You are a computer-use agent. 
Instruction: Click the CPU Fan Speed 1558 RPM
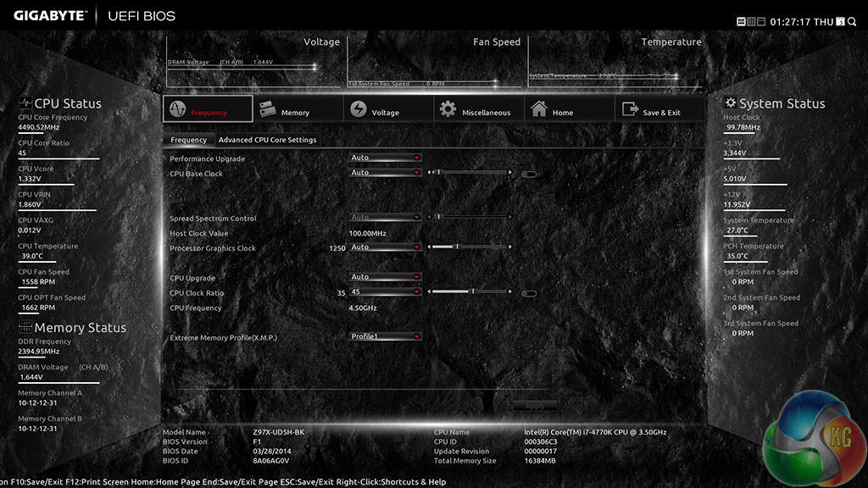38,281
